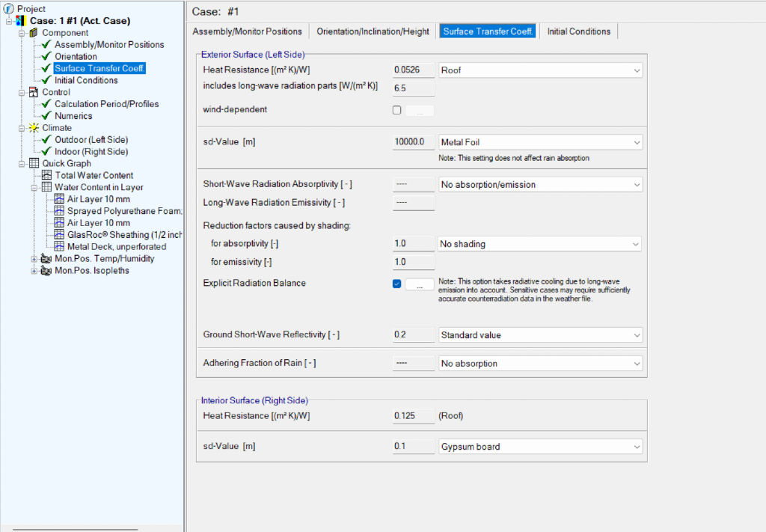
Task: Select the Component node icon
Action: pos(34,33)
